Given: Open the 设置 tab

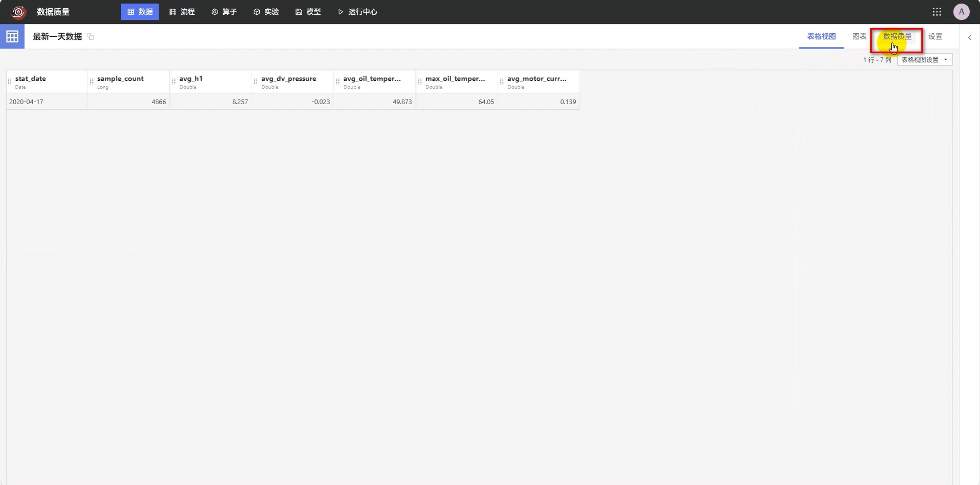Looking at the screenshot, I should (935, 36).
